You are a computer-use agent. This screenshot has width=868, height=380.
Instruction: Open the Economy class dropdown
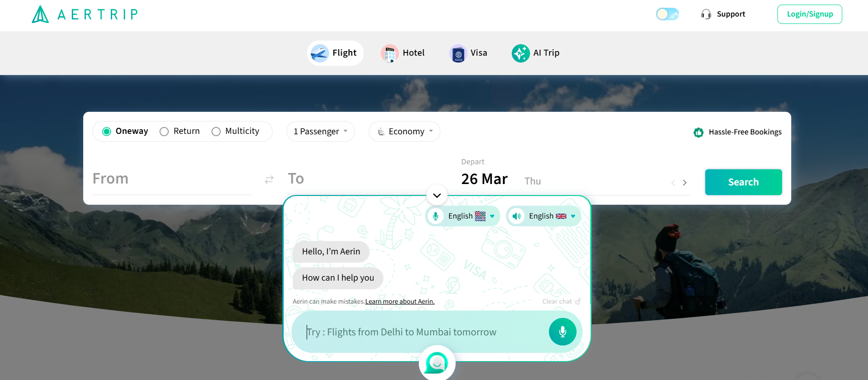(x=405, y=132)
